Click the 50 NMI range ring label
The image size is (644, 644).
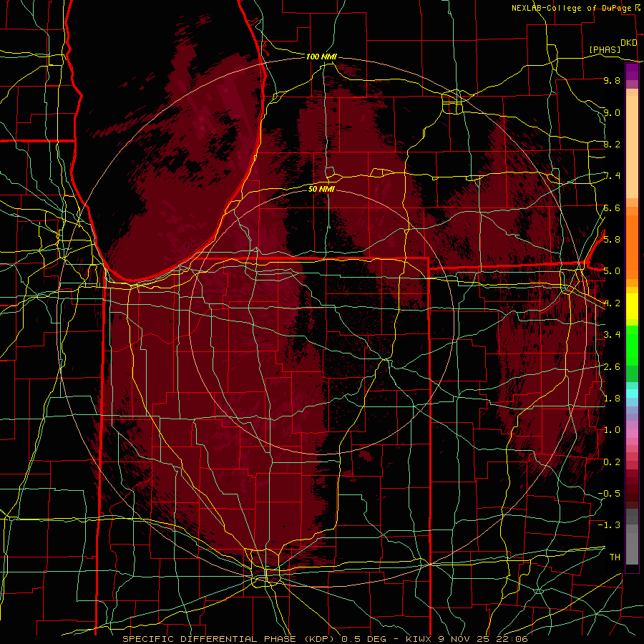321,189
